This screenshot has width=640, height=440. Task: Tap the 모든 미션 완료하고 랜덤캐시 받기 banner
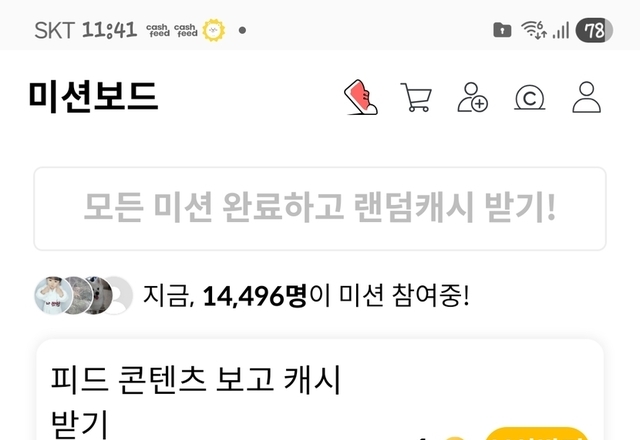320,209
